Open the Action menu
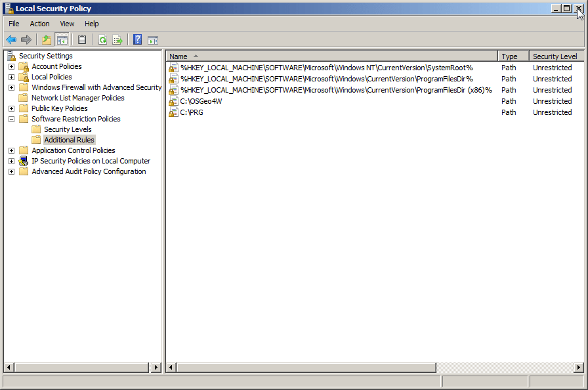 pos(39,24)
